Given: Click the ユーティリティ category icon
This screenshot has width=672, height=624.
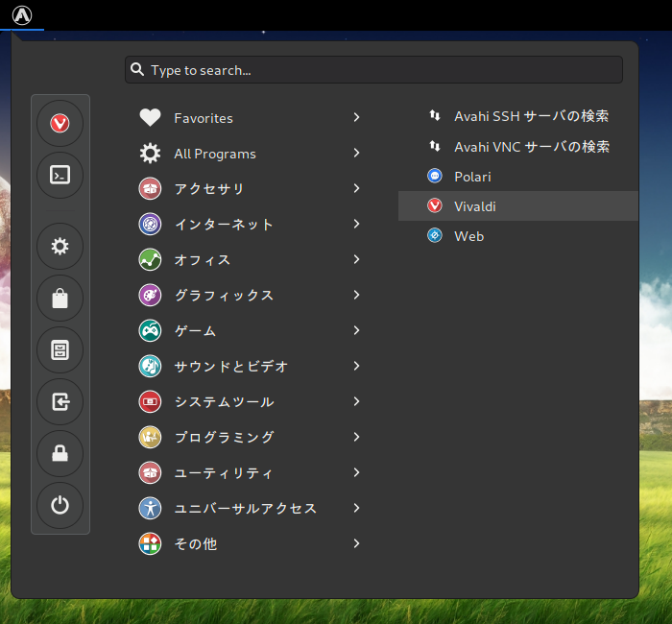Looking at the screenshot, I should point(150,472).
